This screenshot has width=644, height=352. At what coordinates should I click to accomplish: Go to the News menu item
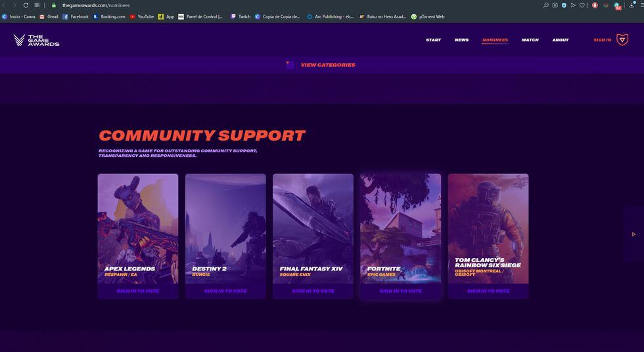click(461, 40)
